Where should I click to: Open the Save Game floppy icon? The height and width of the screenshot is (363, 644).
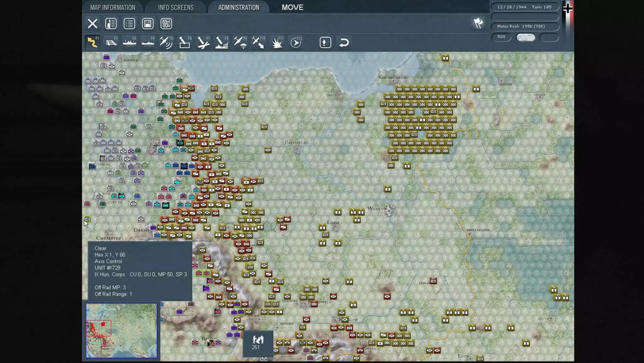coord(147,24)
